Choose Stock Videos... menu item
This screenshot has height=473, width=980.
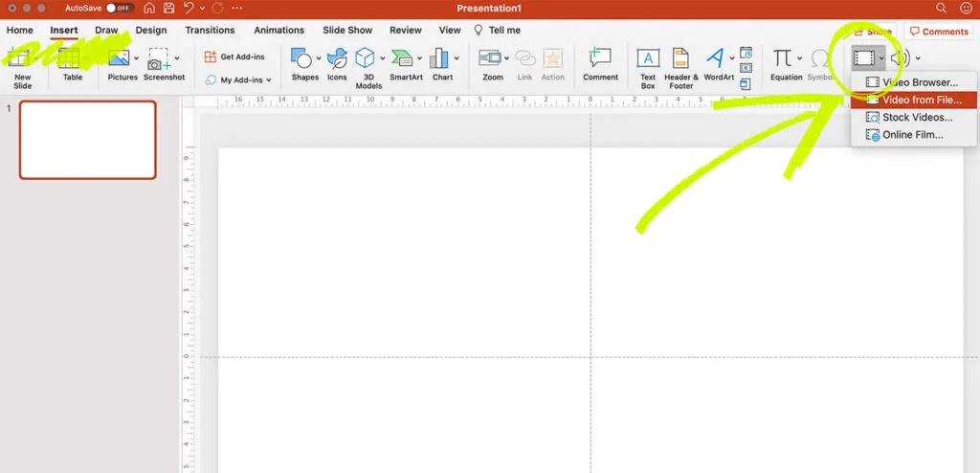click(914, 117)
